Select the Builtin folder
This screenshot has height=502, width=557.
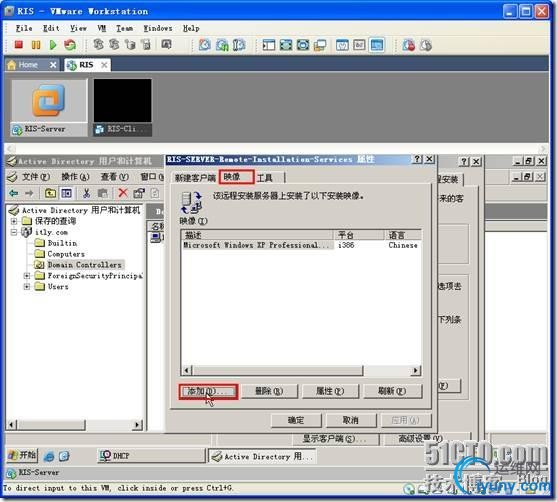pos(62,243)
